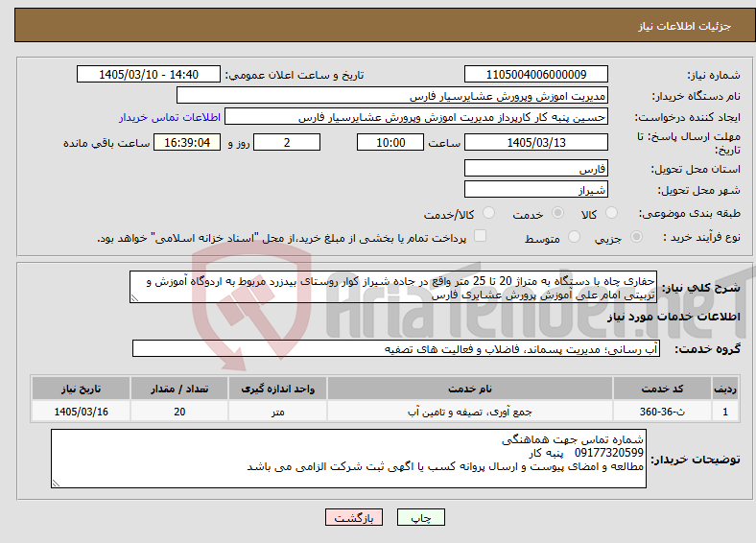Image resolution: width=756 pixels, height=543 pixels.
Task: Open the اطلاعات تماس خریدار link
Action: pos(170,117)
